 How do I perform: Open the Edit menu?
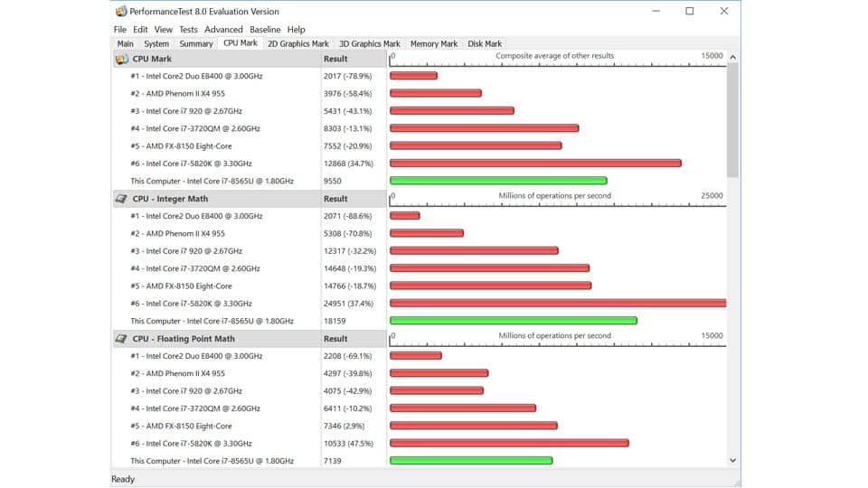140,29
